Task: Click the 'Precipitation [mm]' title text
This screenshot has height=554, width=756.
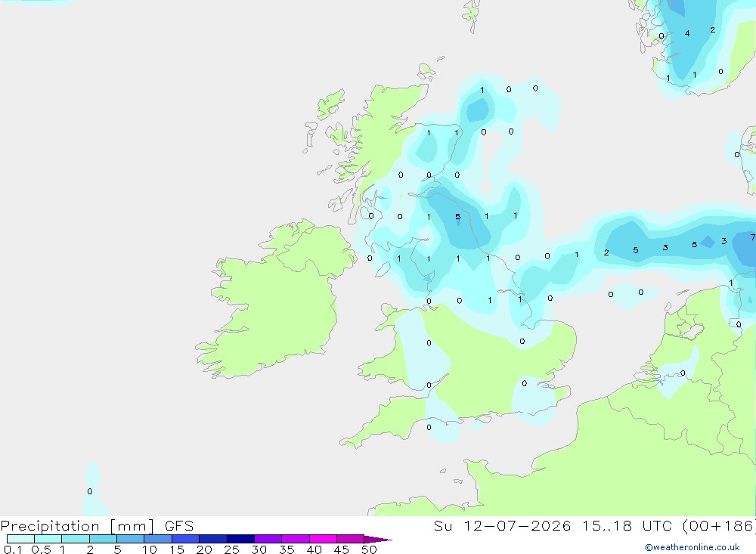Action: coord(77,526)
